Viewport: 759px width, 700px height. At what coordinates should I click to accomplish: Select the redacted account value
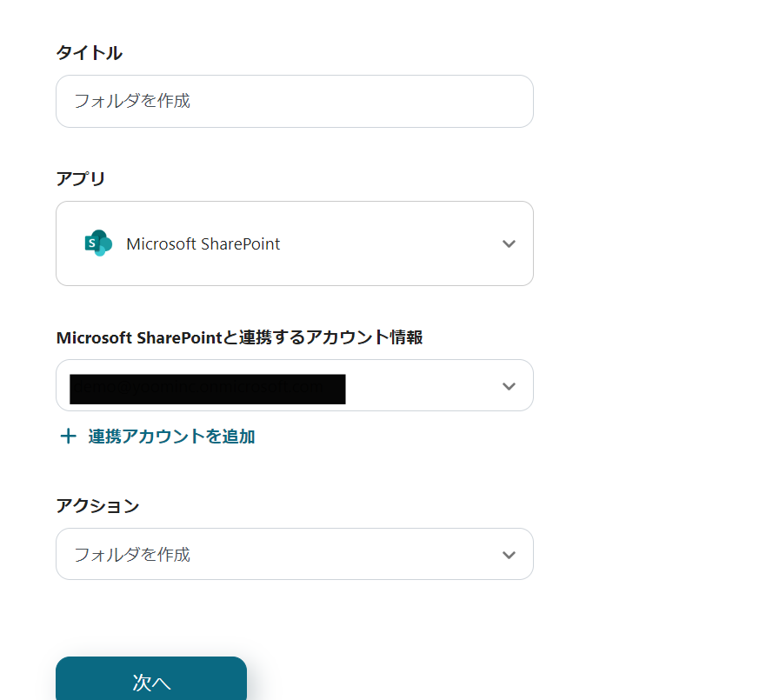(208, 389)
